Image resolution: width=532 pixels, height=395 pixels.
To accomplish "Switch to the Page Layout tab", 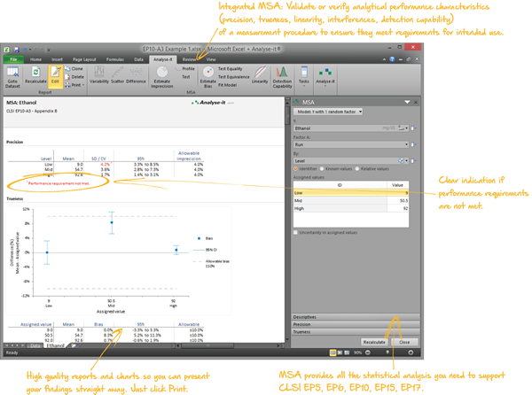I will coord(84,59).
